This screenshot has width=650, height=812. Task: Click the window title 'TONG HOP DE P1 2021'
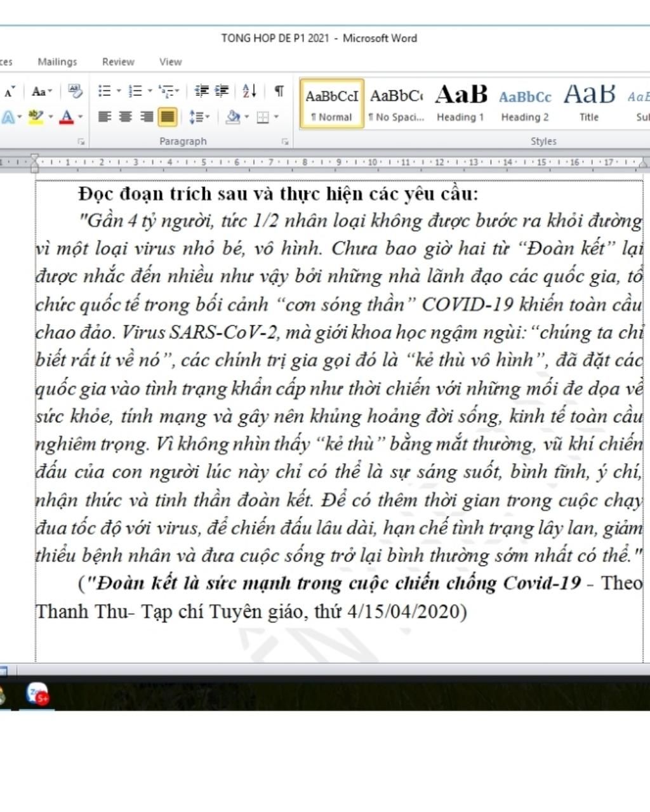click(x=275, y=38)
